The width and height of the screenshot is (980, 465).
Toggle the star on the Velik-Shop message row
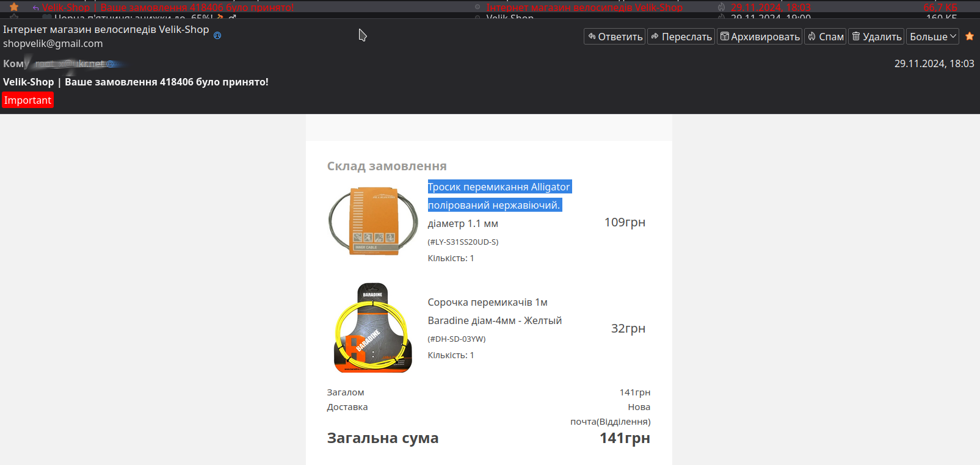(14, 7)
